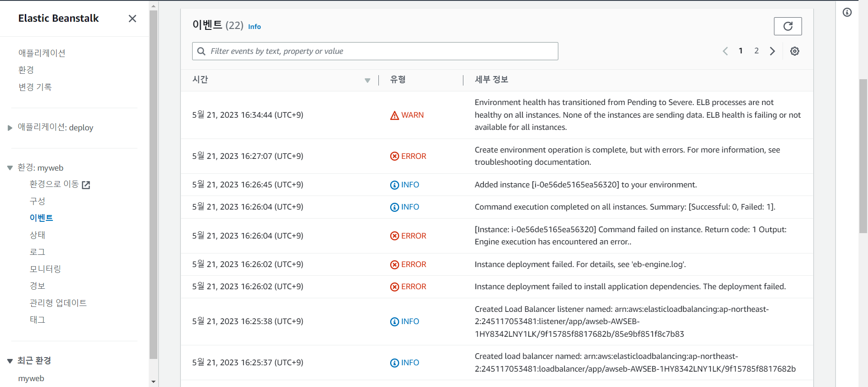Click the Elastic Beanstalk sidebar title
The height and width of the screenshot is (387, 868).
(58, 19)
